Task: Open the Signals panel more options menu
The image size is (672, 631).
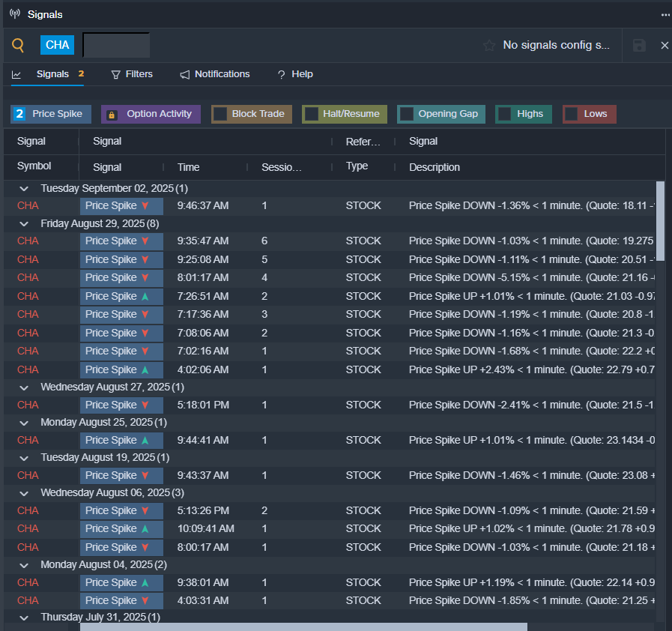Action: pos(665,15)
